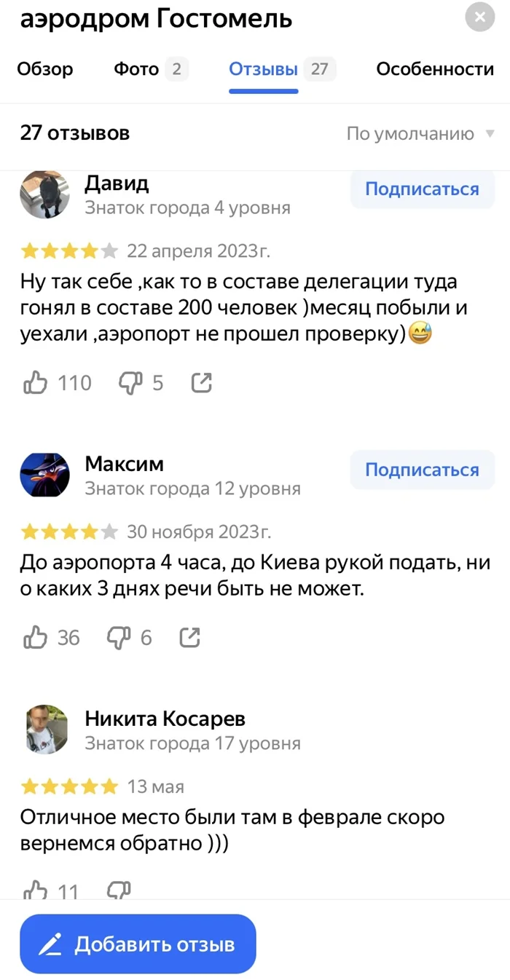
Task: Subscribe to Максим with Подписаться
Action: pos(422,470)
